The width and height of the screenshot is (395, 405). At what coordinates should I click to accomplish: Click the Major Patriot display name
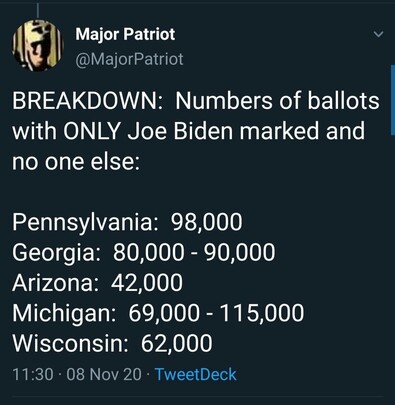point(125,34)
